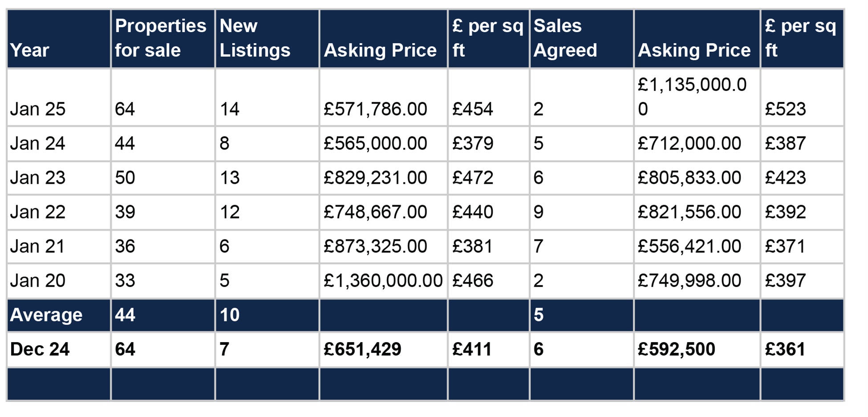Click the £1,360,000.00 asking price cell

pyautogui.click(x=383, y=280)
